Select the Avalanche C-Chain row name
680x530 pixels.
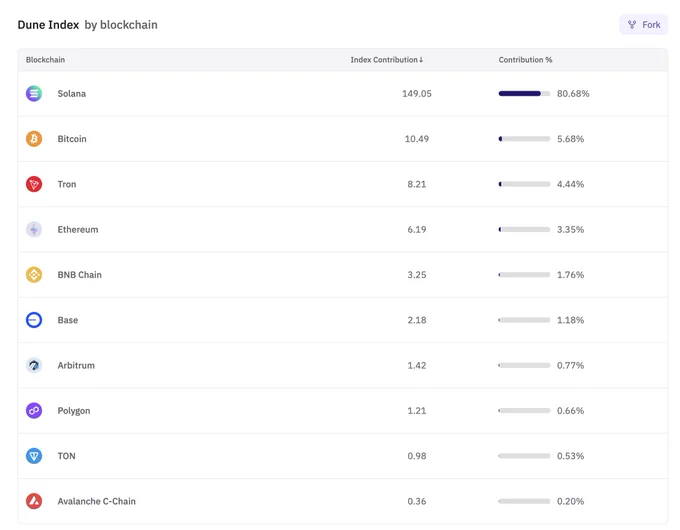click(97, 501)
